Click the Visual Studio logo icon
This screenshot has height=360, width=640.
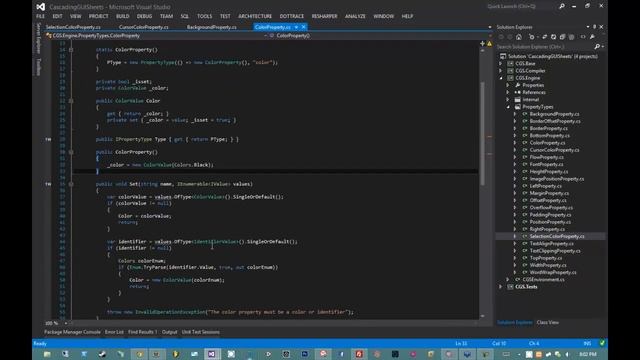coord(40,7)
